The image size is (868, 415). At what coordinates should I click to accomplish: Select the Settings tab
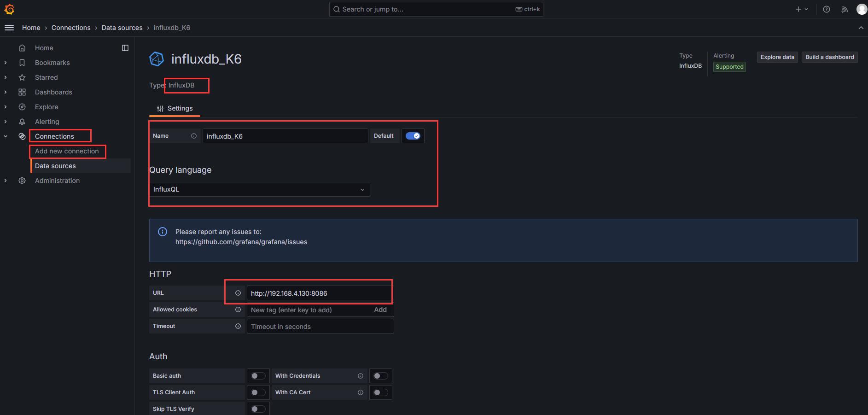click(175, 109)
